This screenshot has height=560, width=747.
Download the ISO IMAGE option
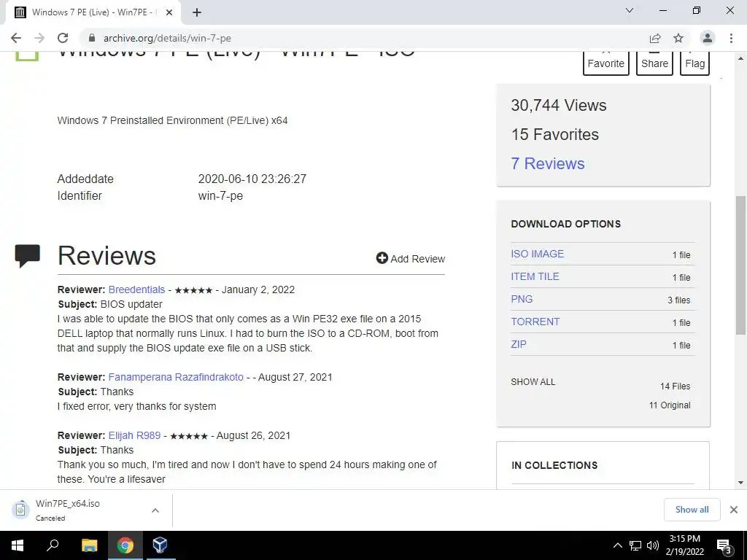click(x=538, y=254)
